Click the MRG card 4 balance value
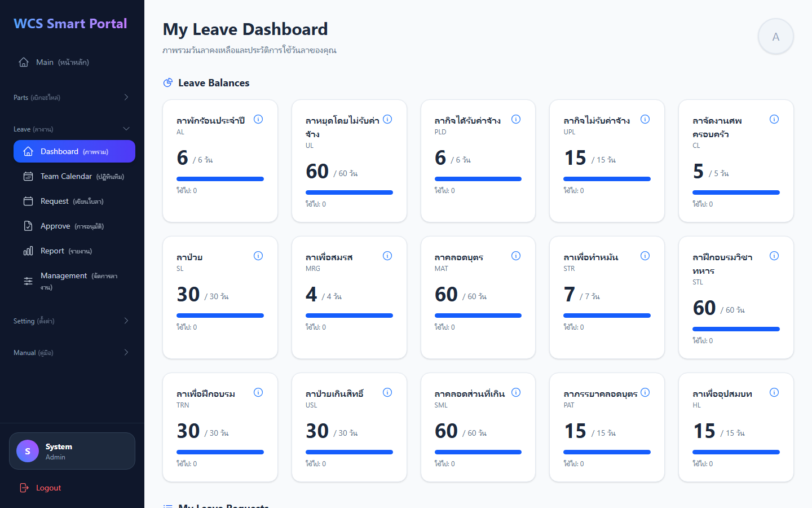Viewport: 812px width, 508px height. point(311,294)
